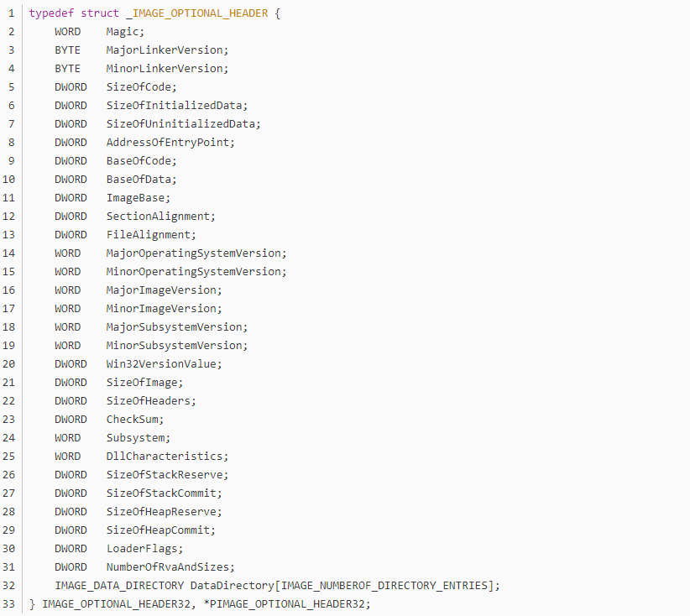690x616 pixels.
Task: Click MajorLinkerVersion field
Action: 165,50
